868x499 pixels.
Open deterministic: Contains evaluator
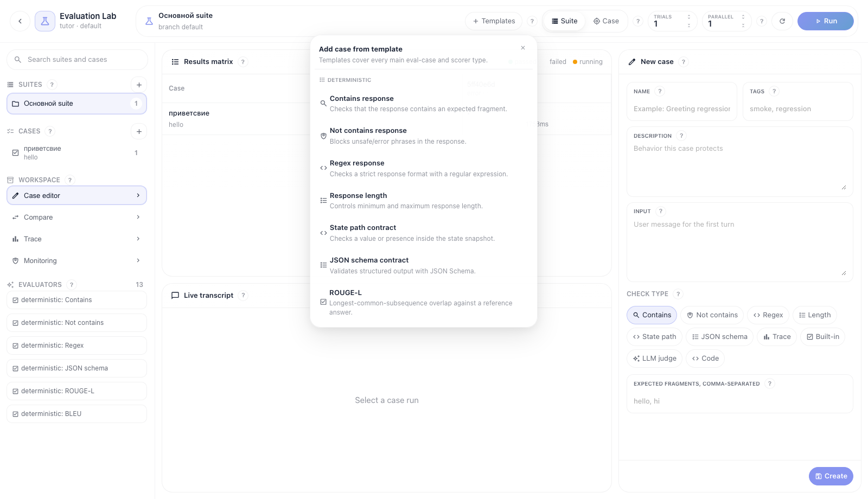(x=76, y=300)
